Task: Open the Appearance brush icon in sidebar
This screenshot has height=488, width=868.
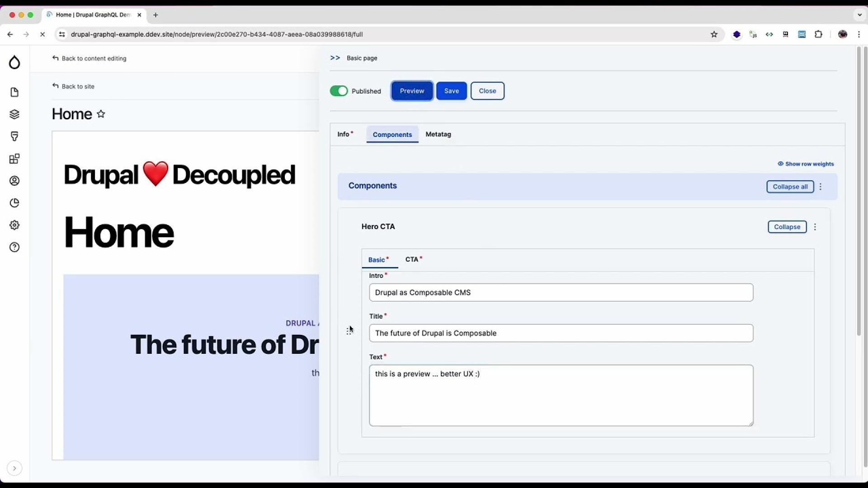Action: [x=14, y=136]
